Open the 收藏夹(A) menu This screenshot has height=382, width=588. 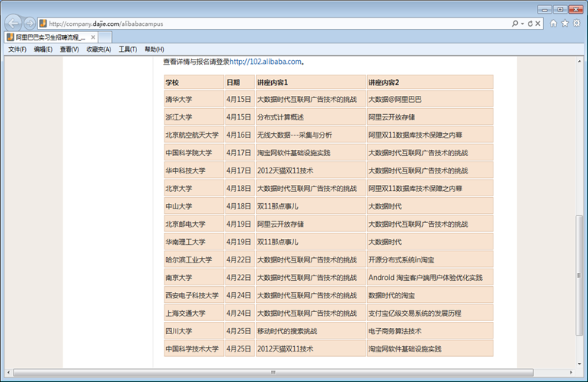click(x=98, y=49)
